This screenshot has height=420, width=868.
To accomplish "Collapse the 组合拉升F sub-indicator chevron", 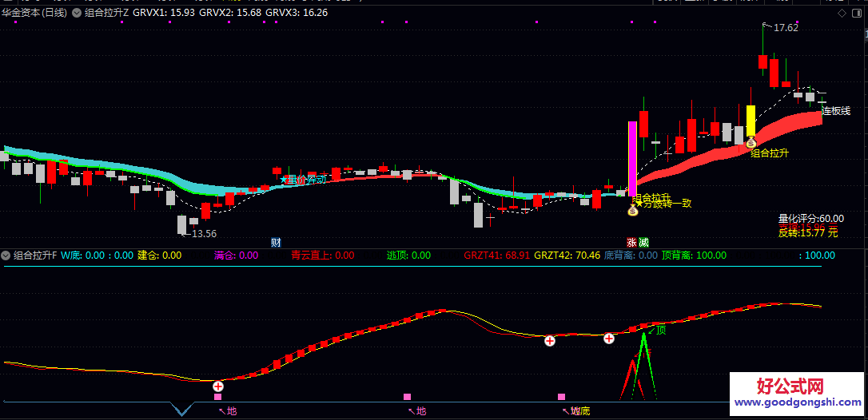I will click(x=6, y=255).
